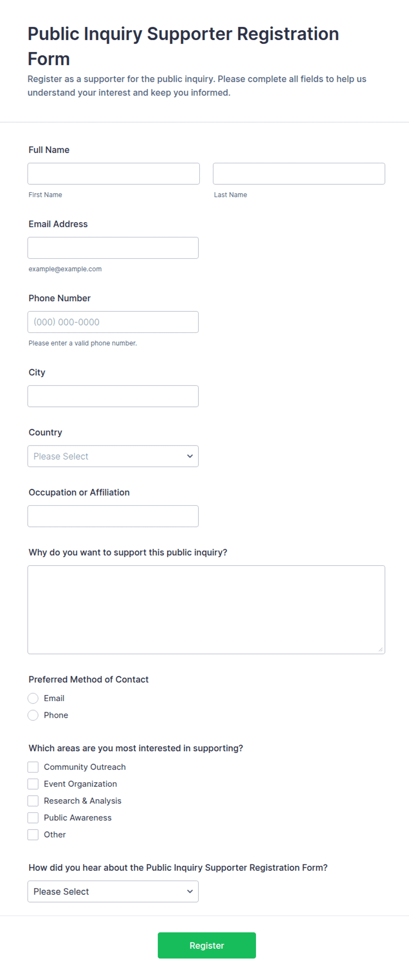This screenshot has width=409, height=980.
Task: Select the Email radio button
Action: click(33, 698)
